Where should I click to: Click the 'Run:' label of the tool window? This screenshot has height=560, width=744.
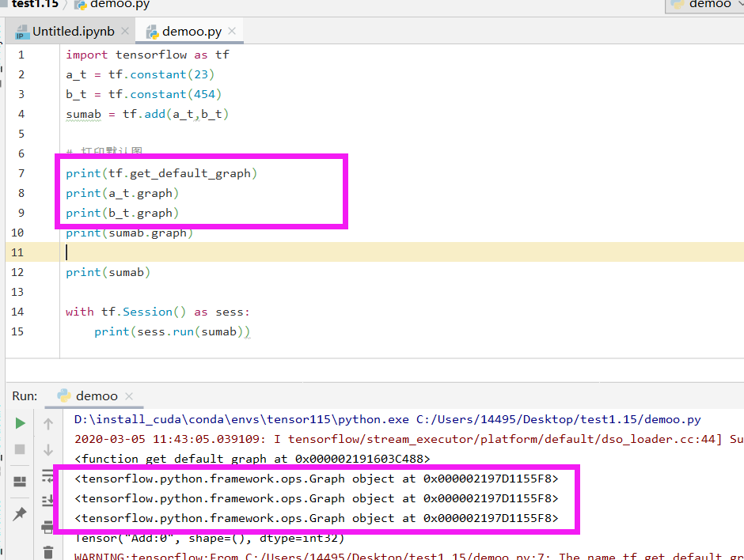[x=25, y=396]
